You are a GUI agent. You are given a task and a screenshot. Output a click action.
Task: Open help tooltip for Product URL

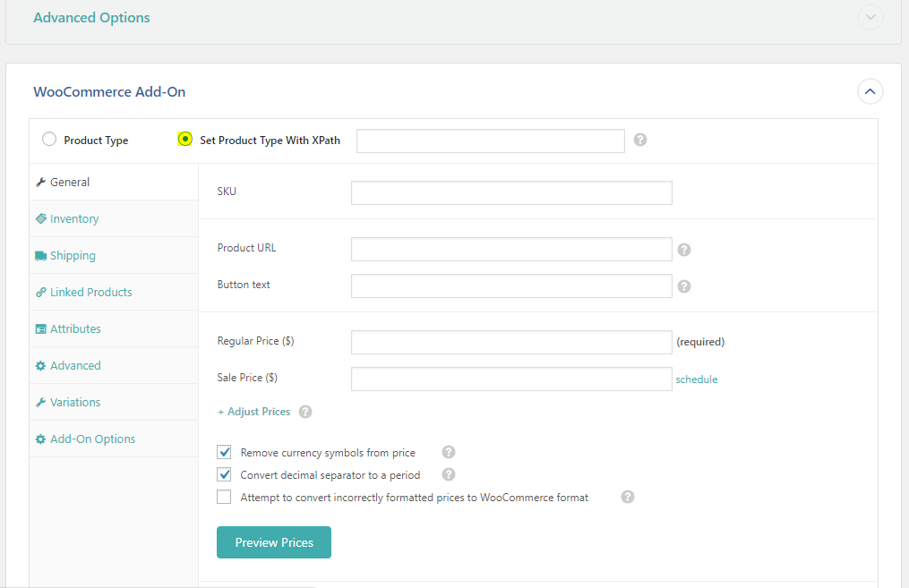click(x=684, y=250)
